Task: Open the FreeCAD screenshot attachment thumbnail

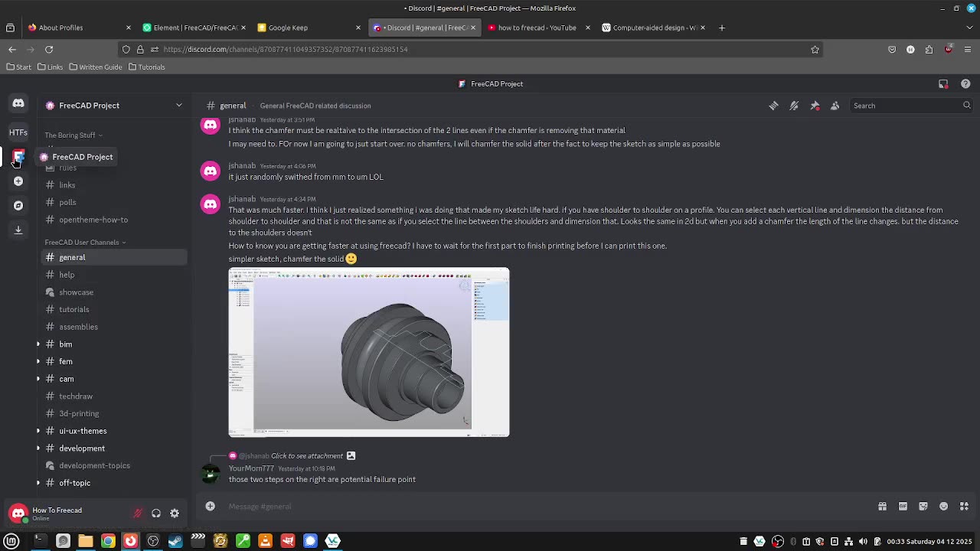Action: 369,352
